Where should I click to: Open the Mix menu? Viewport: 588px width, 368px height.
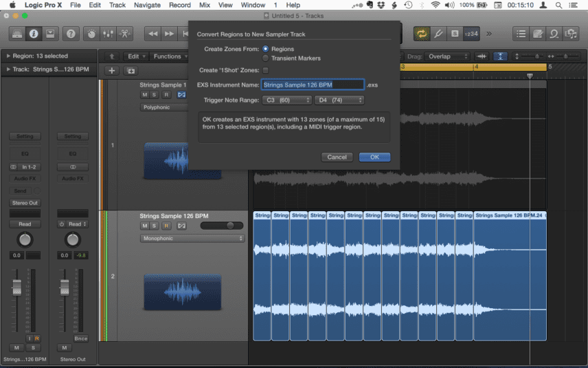[205, 5]
